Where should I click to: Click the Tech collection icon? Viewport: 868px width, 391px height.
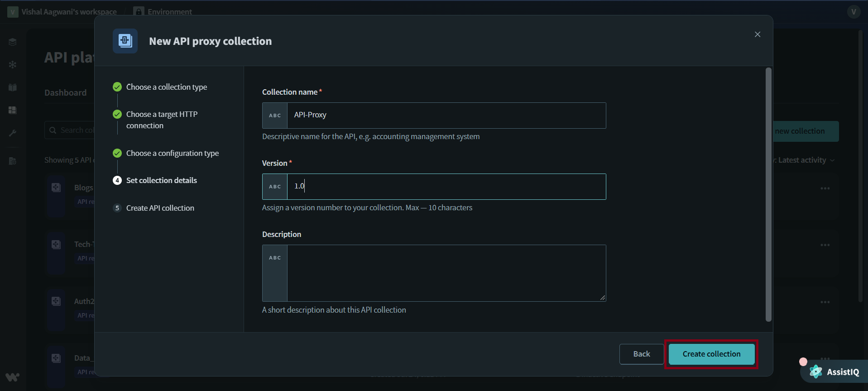click(x=56, y=245)
